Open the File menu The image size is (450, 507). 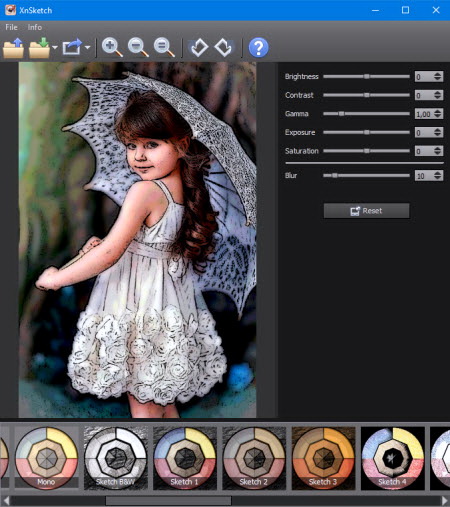pyautogui.click(x=11, y=27)
